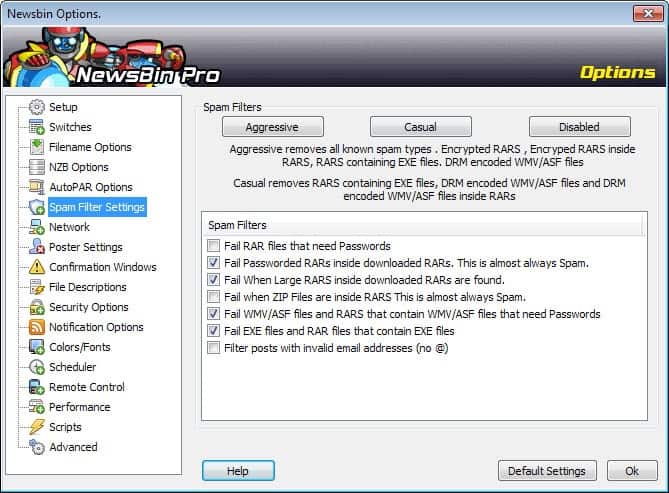The height and width of the screenshot is (493, 669).
Task: Open File Descriptions page
Action: point(87,287)
